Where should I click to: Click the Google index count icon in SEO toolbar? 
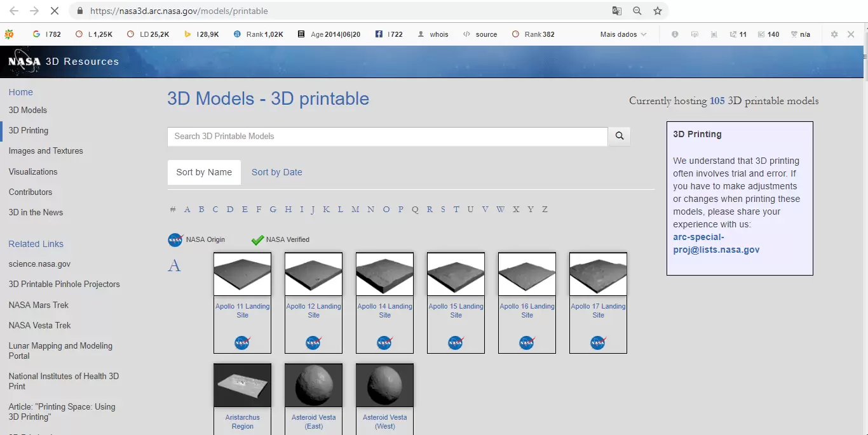point(37,34)
